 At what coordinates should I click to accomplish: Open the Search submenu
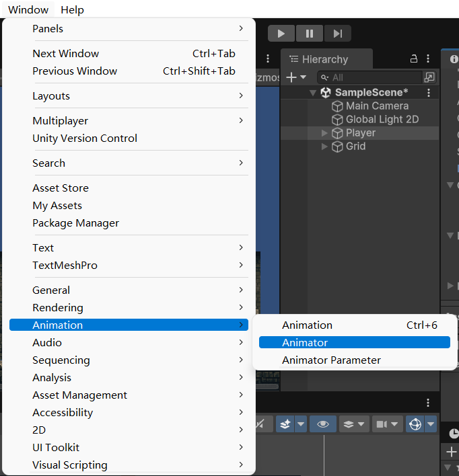click(129, 163)
